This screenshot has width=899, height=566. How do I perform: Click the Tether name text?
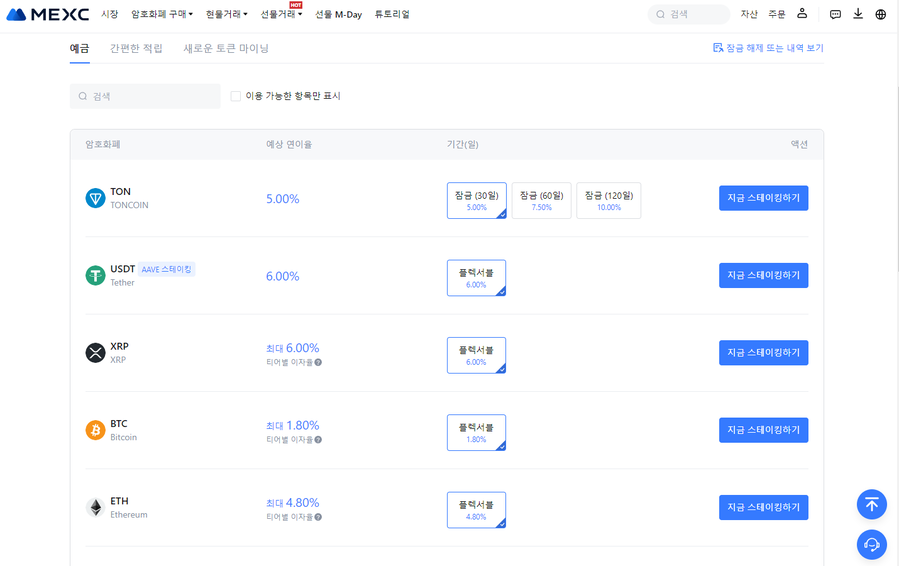(122, 283)
